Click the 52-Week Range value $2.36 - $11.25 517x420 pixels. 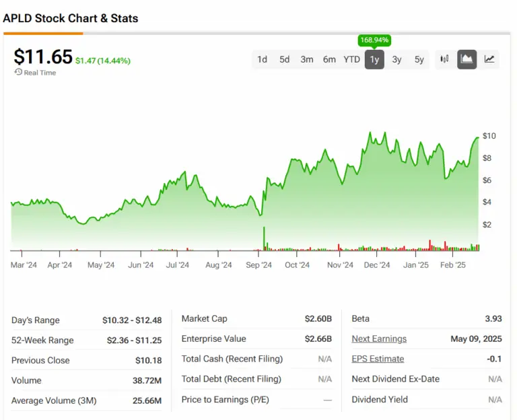coord(134,340)
